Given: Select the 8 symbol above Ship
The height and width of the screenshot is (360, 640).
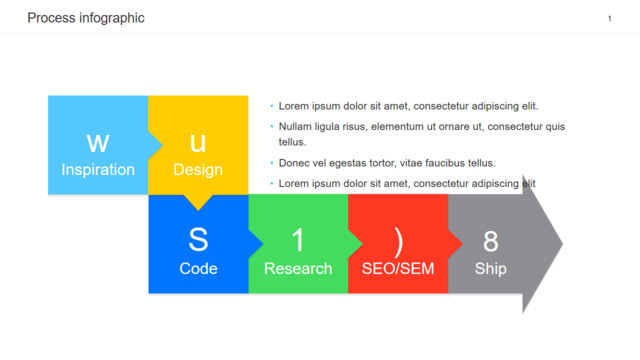Looking at the screenshot, I should pyautogui.click(x=491, y=241).
